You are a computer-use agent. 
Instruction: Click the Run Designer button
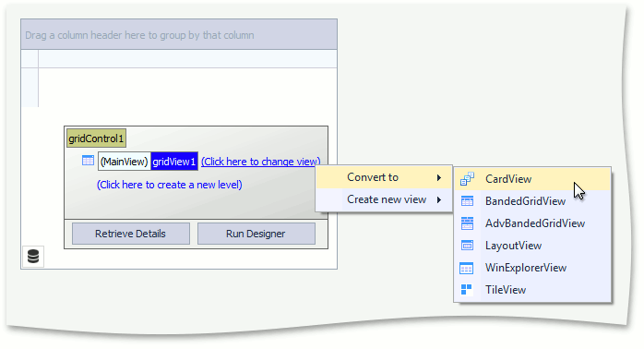[256, 234]
